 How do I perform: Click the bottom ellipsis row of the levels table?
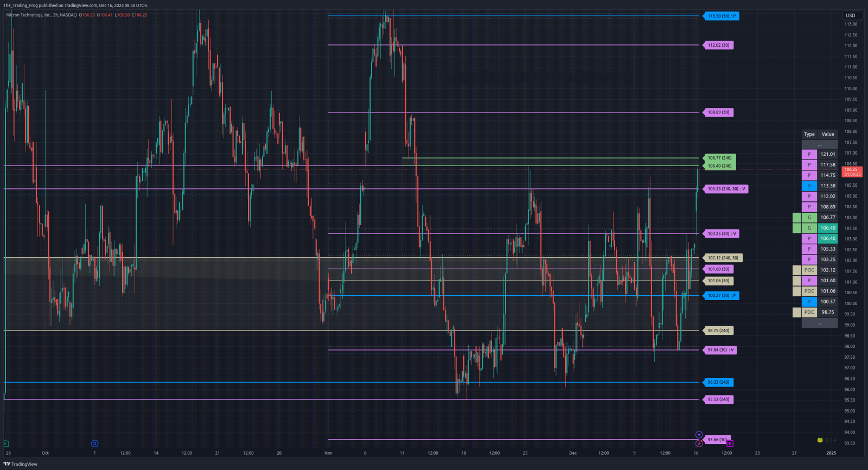pyautogui.click(x=820, y=323)
